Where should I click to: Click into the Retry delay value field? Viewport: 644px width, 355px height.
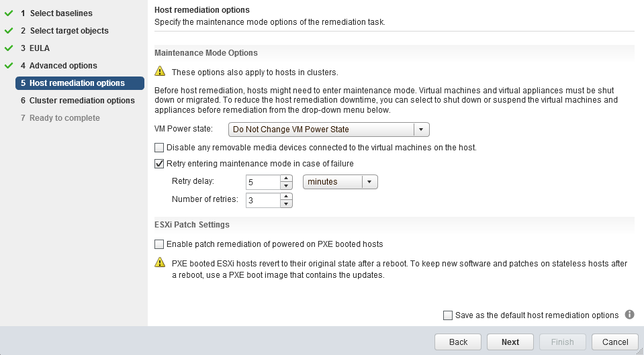[x=263, y=183]
